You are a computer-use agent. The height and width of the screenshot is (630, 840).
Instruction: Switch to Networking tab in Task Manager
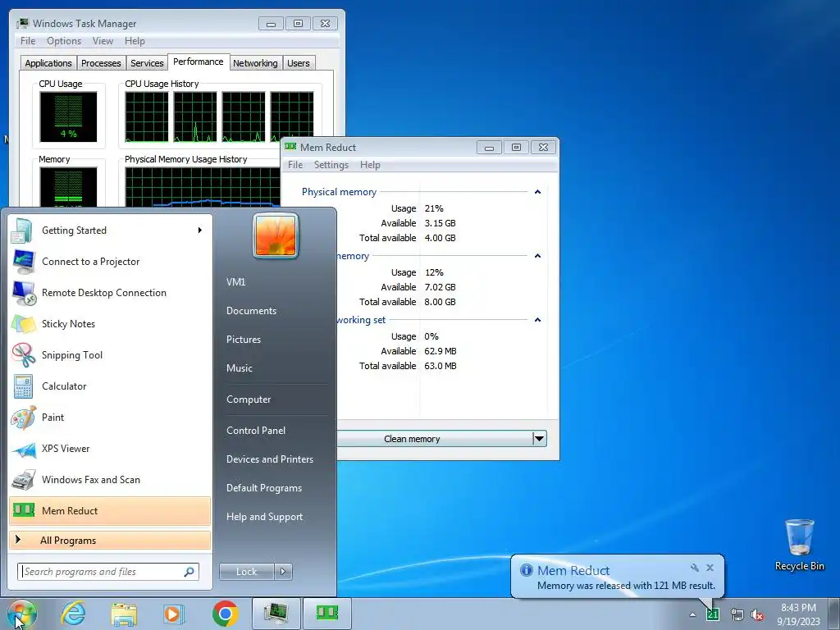click(x=255, y=63)
